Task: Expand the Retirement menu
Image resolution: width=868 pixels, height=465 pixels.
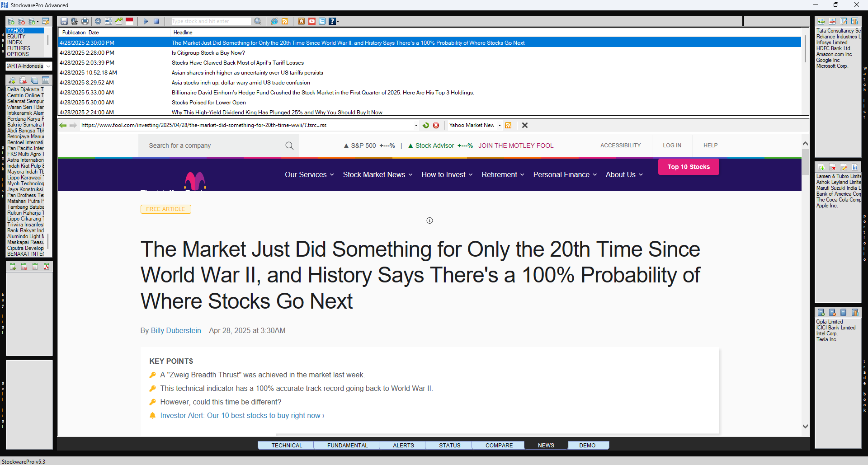Action: click(x=503, y=174)
